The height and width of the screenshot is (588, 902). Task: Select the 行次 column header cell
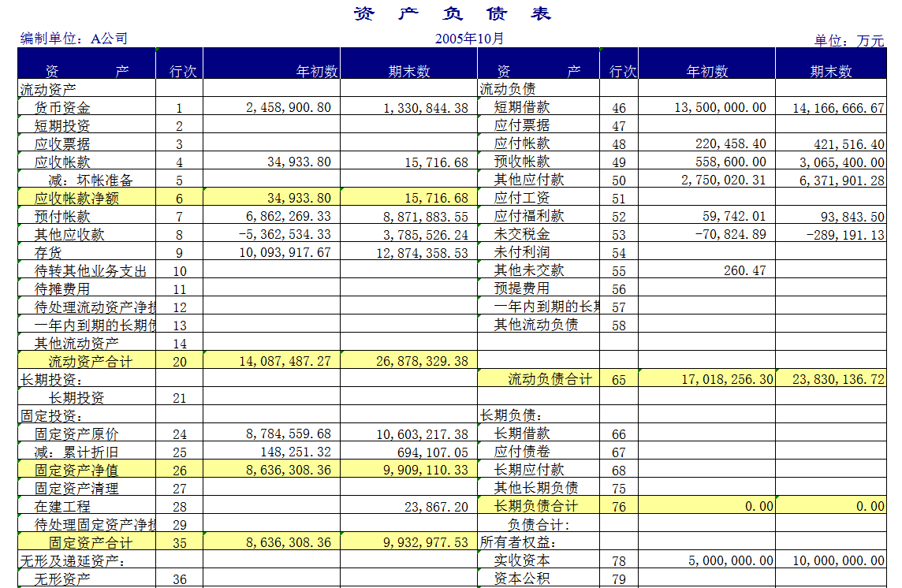(x=183, y=69)
